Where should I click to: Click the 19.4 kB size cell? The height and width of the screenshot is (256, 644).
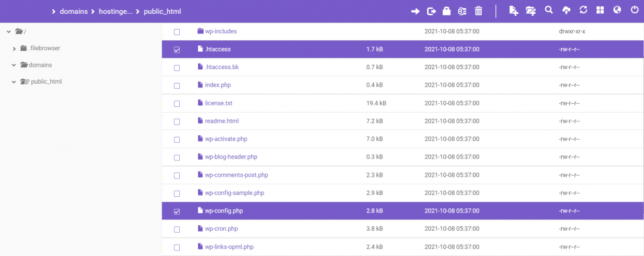click(376, 103)
